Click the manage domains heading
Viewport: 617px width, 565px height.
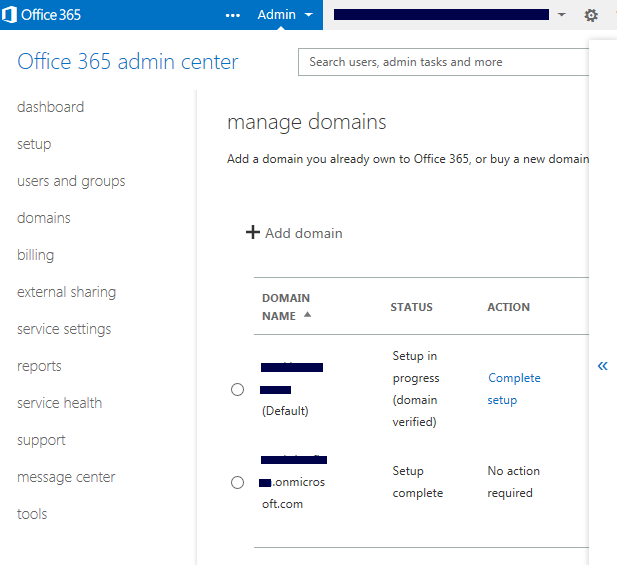point(307,122)
